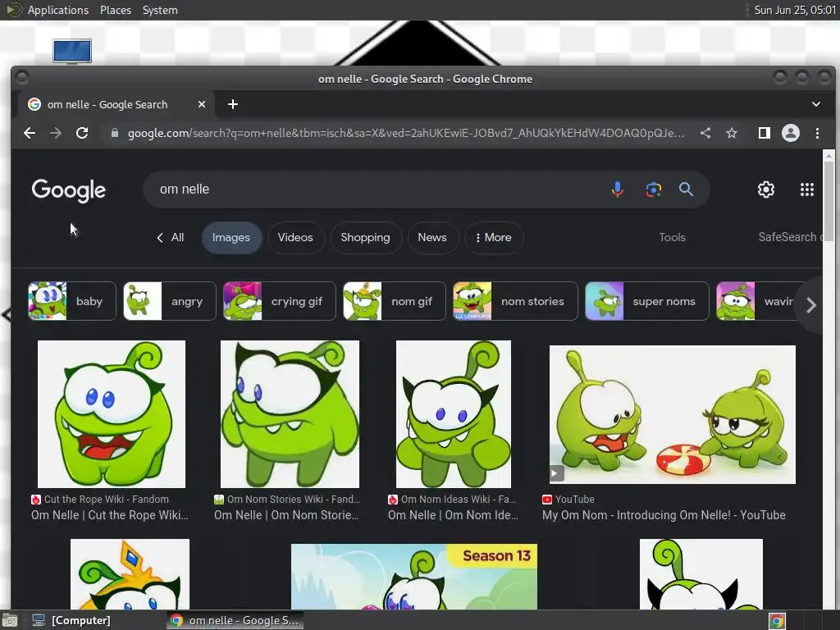
Task: Start voice search with microphone
Action: click(617, 189)
